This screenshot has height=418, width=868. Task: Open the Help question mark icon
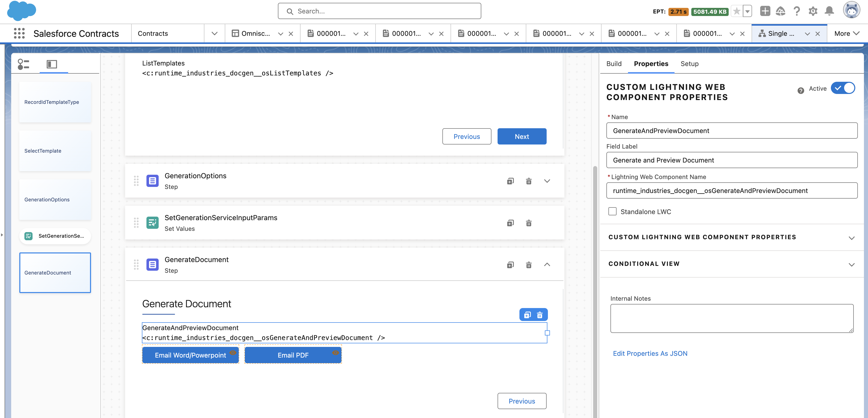point(797,11)
